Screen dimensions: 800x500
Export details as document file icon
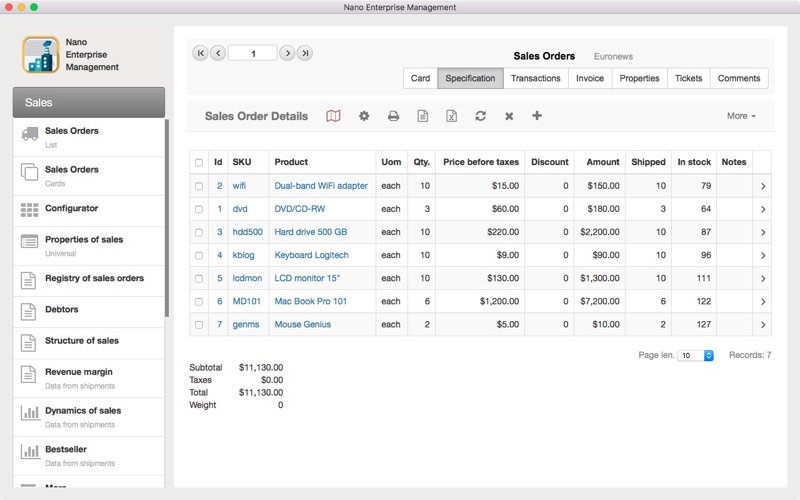423,116
